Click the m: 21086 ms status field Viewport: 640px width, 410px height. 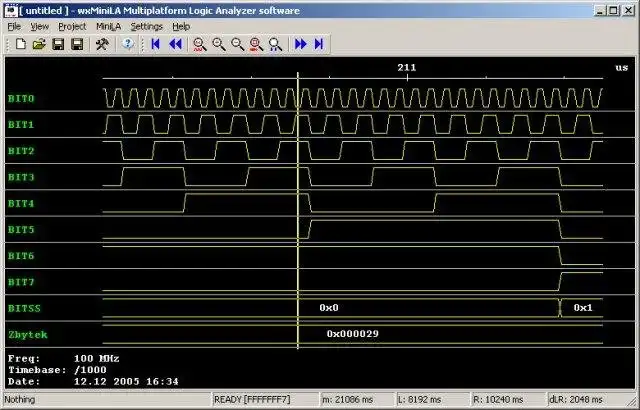point(358,399)
